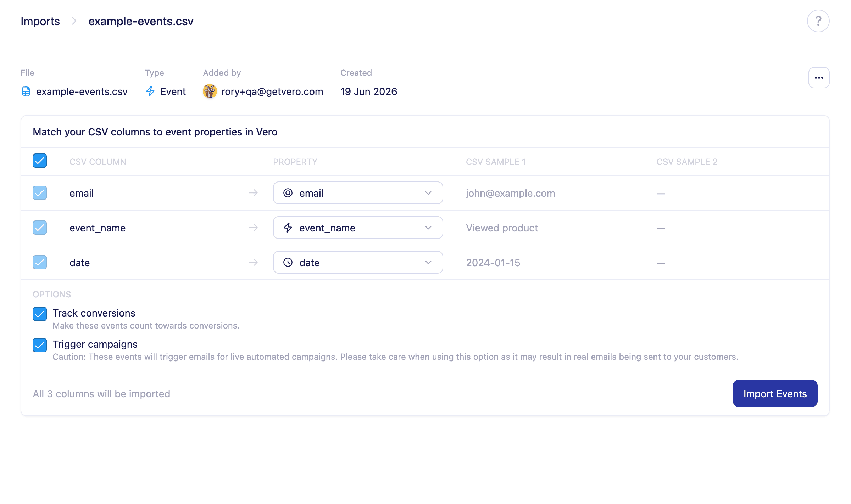
Task: Click the 19 Jun 2026 created date
Action: (x=369, y=91)
